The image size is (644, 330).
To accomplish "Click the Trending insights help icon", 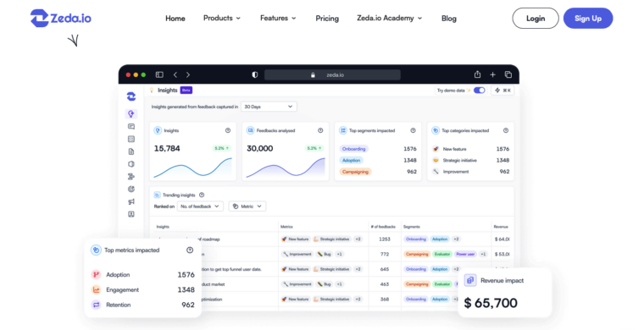I will (202, 195).
